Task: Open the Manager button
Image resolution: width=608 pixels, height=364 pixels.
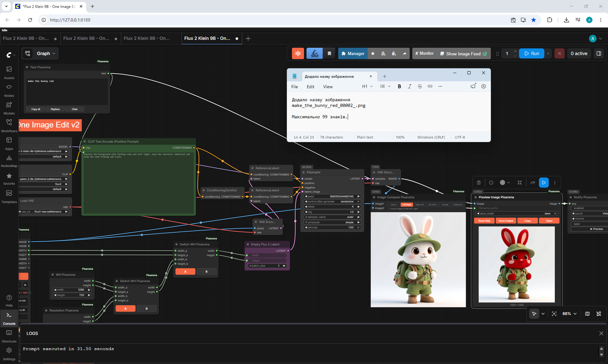Action: (x=353, y=53)
